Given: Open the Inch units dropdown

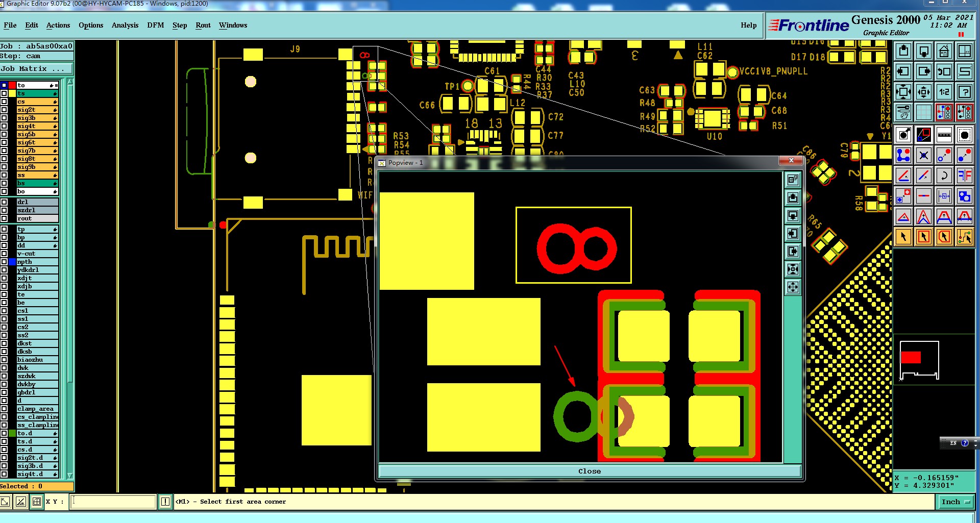Looking at the screenshot, I should point(955,502).
